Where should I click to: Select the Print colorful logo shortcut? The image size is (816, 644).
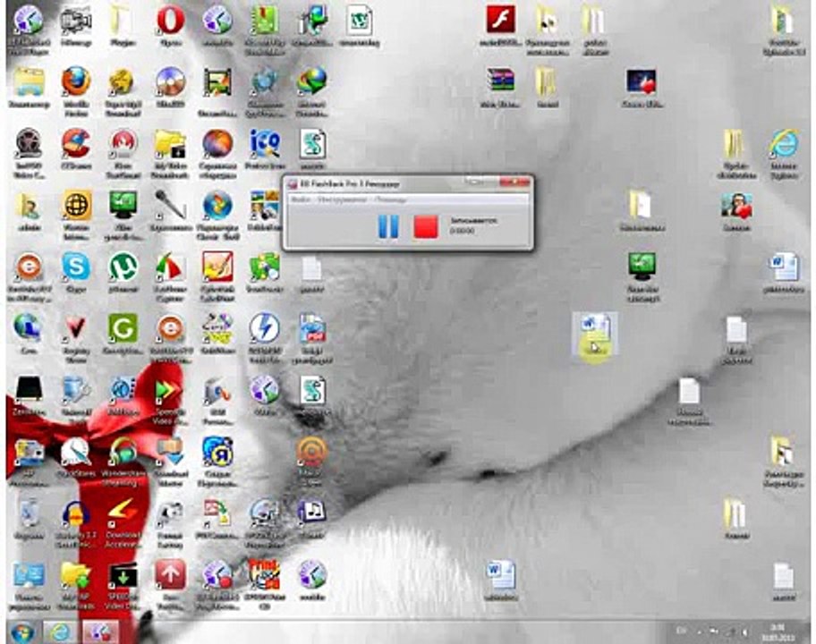coord(264,574)
